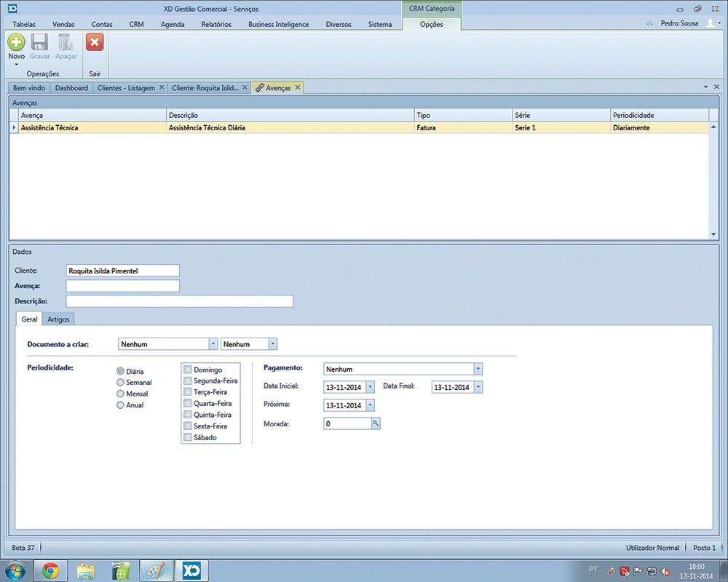Close the Clientes - Listagem tab
Screen dimensions: 728x582
click(x=162, y=88)
